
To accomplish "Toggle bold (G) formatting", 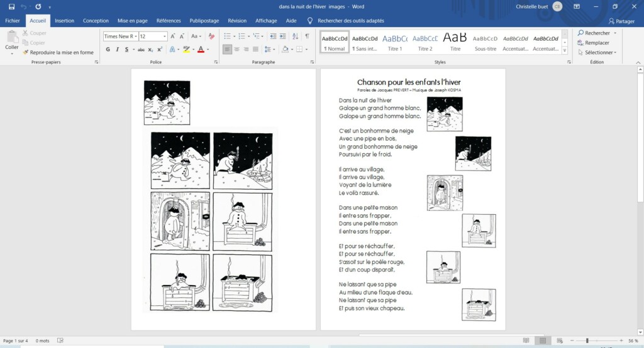I will point(108,49).
